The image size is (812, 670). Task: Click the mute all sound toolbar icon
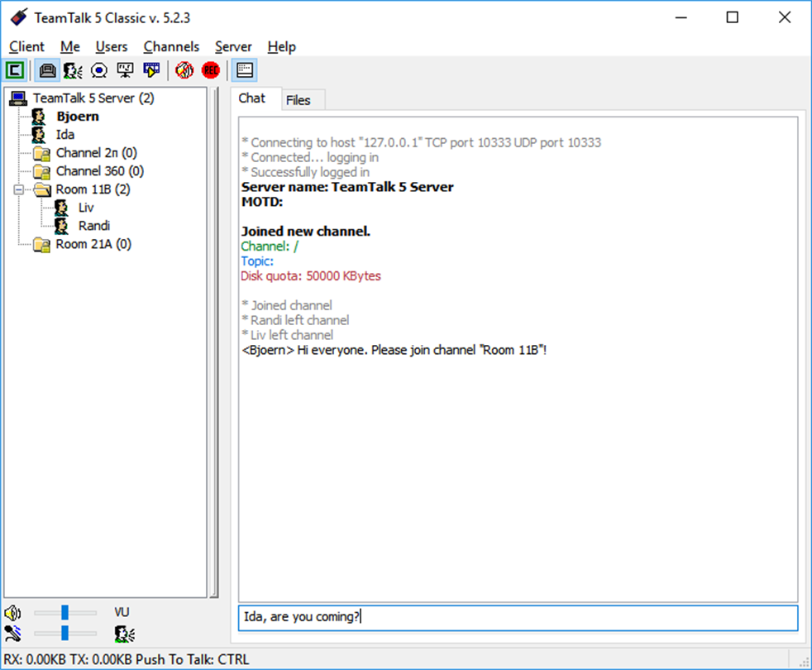click(x=184, y=70)
